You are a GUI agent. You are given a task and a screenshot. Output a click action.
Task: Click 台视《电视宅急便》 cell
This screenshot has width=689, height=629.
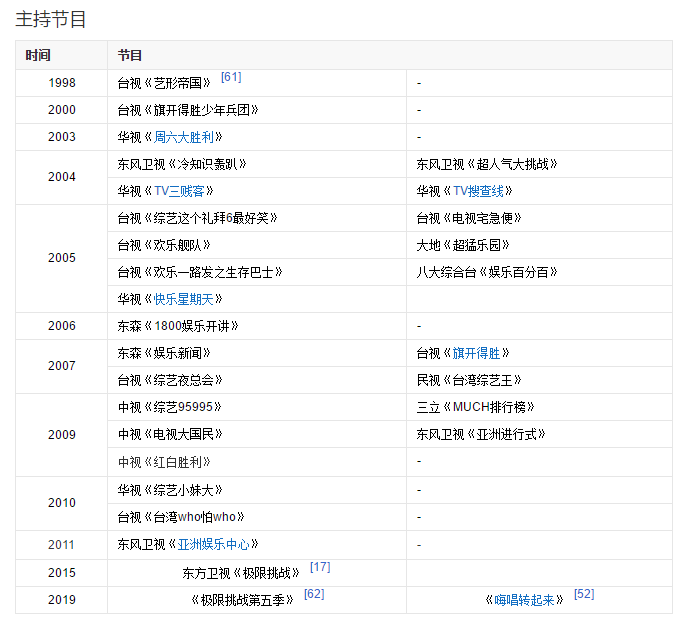click(540, 218)
